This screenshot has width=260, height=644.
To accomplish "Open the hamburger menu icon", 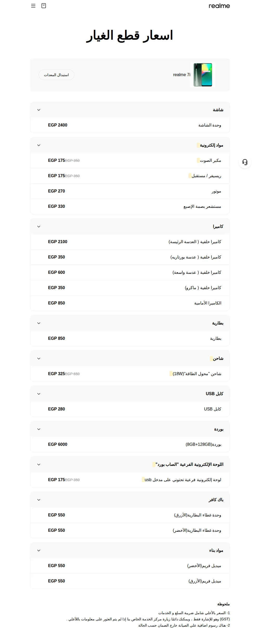I will coord(33,6).
